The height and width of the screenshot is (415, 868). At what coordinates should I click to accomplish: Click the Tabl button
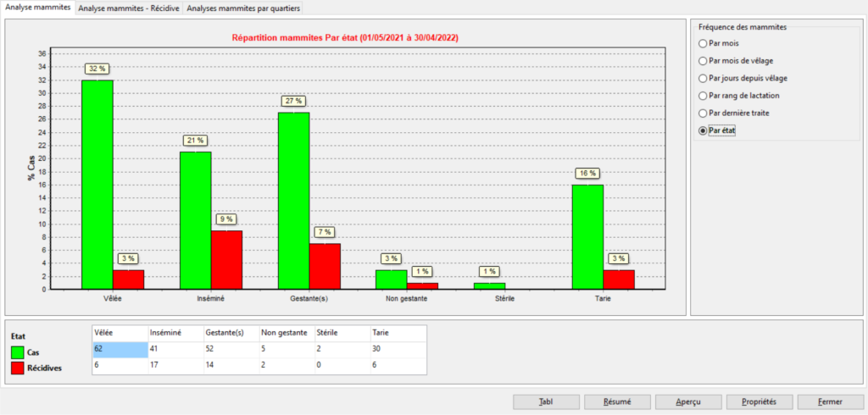(x=546, y=401)
